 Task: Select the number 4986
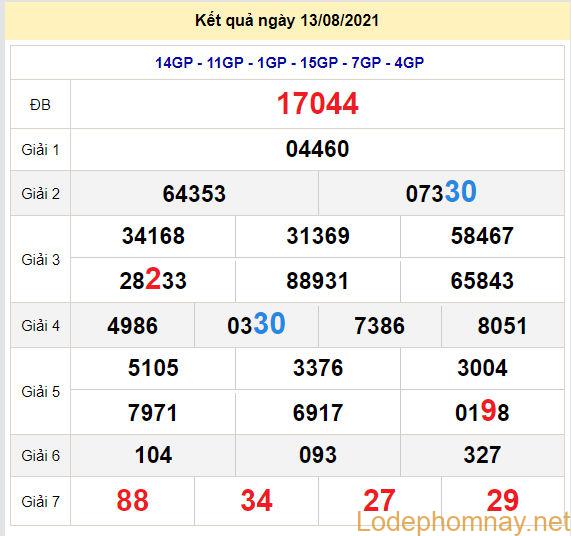[133, 326]
